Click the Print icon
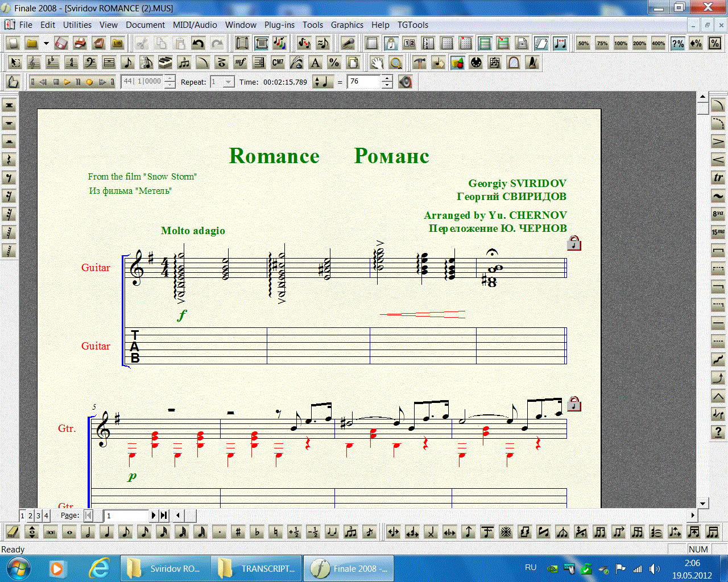Viewport: 728px width, 582px height. click(80, 43)
